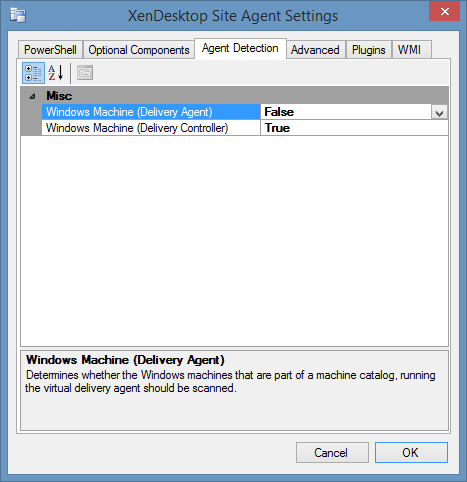Screen dimensions: 467x482
Task: Collapse the Misc category triangle
Action: 32,96
